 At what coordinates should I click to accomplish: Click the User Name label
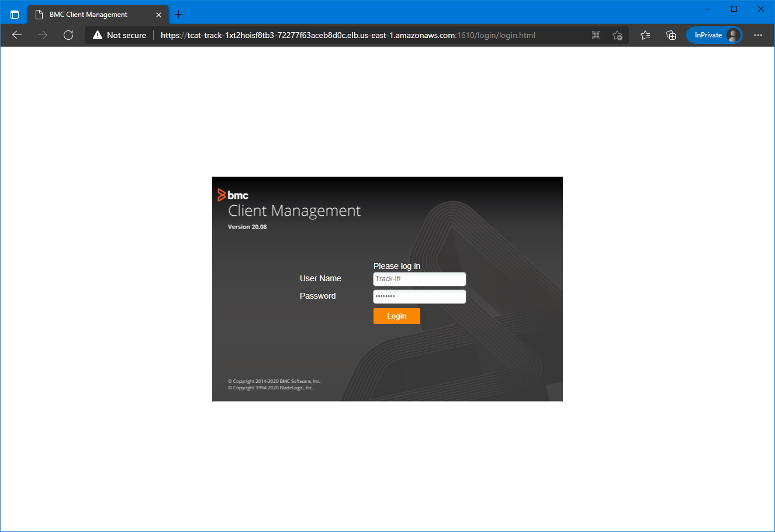click(x=320, y=278)
